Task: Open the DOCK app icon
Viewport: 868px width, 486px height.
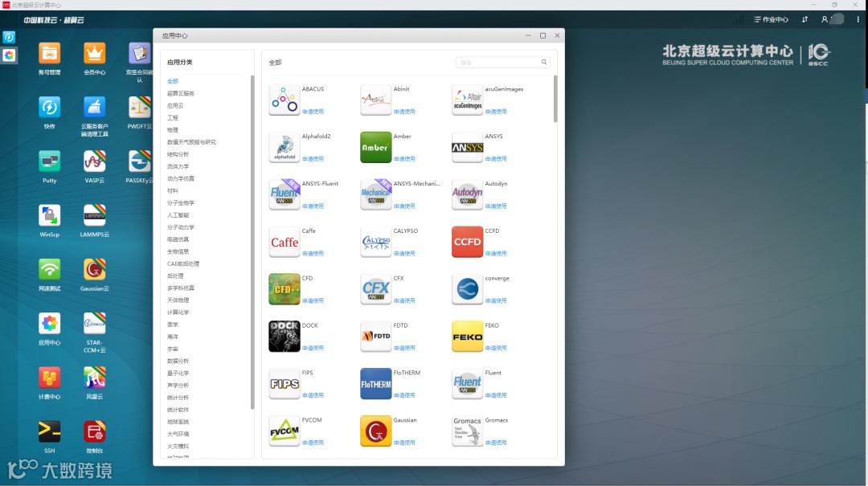Action: pos(284,337)
